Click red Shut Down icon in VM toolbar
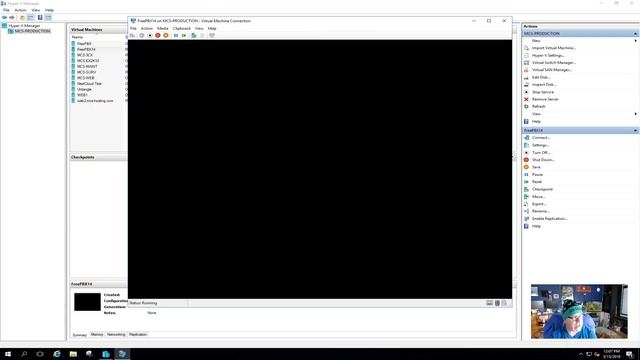Screen dimensions: 640x360 [158, 36]
